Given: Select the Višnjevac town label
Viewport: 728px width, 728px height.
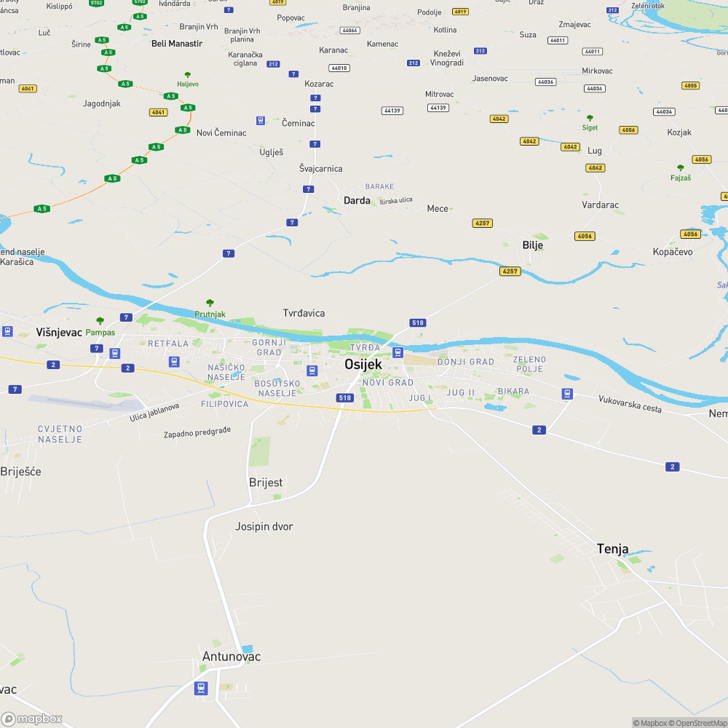Looking at the screenshot, I should coord(59,333).
